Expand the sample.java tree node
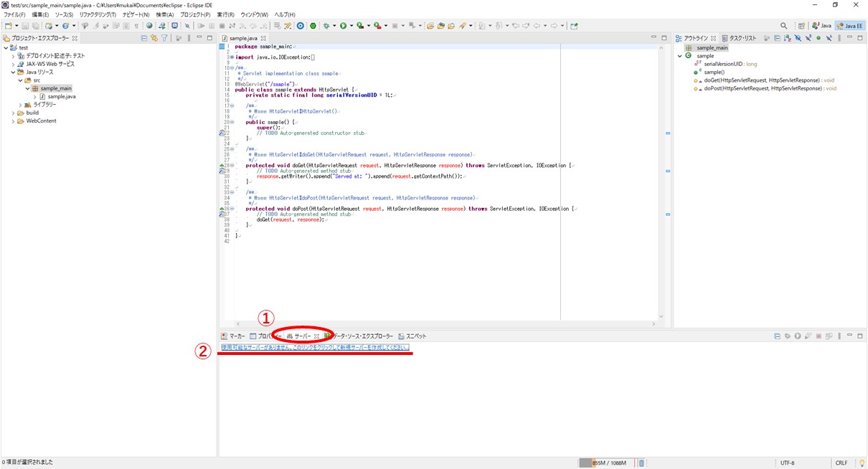The height and width of the screenshot is (469, 868). 34,96
